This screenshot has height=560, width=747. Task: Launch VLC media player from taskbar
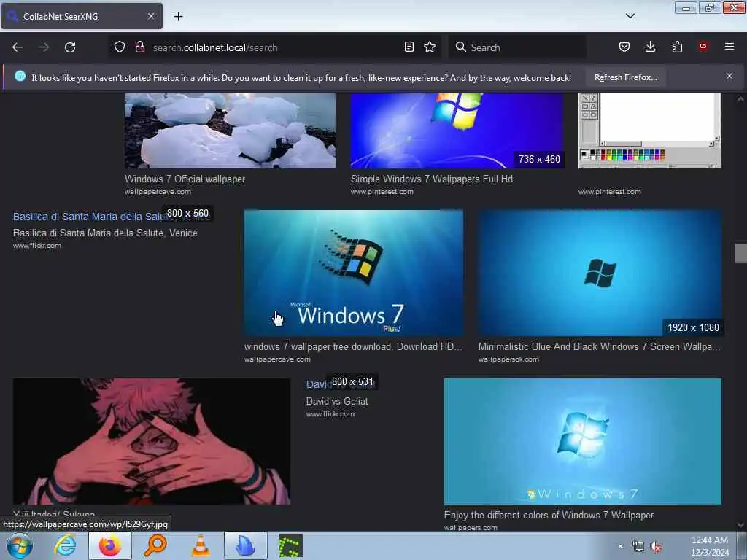point(201,545)
